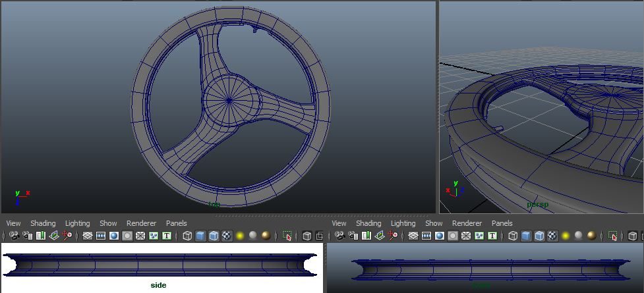
Task: Toggle Textured checker display in side panel
Action: point(227,236)
